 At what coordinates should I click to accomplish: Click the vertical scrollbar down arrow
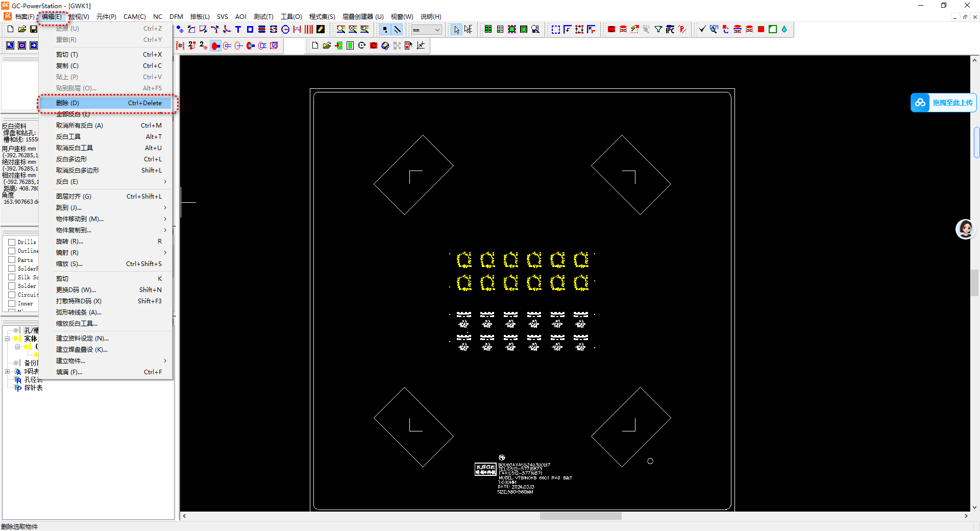pos(975,508)
